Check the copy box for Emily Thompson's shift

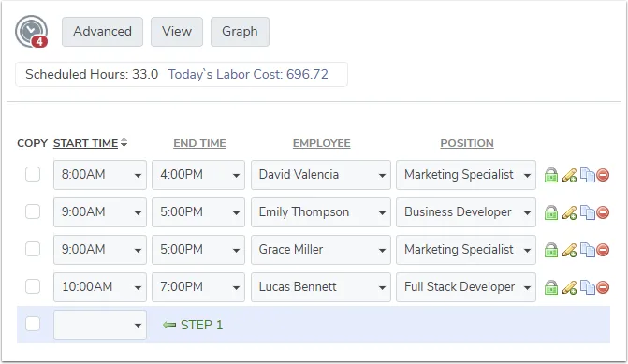(33, 211)
